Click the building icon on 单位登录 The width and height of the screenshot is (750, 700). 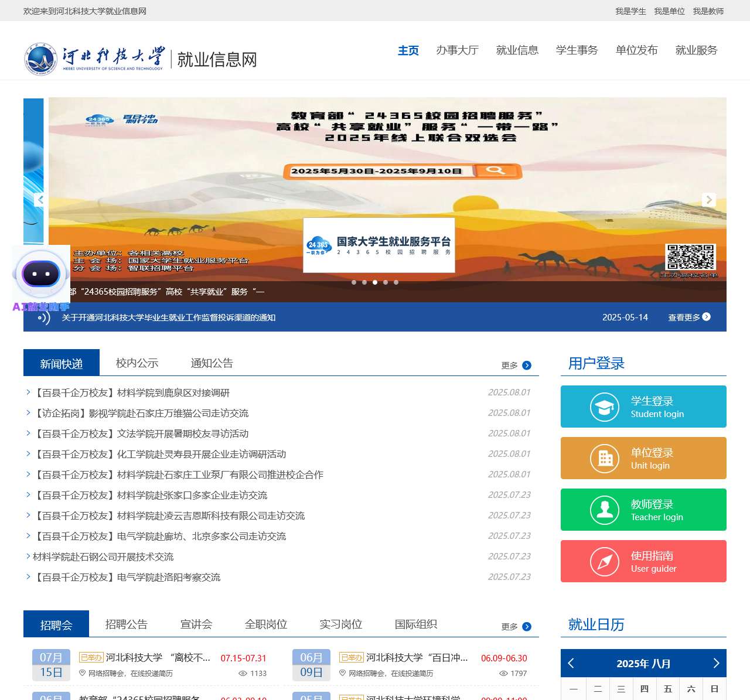[605, 458]
